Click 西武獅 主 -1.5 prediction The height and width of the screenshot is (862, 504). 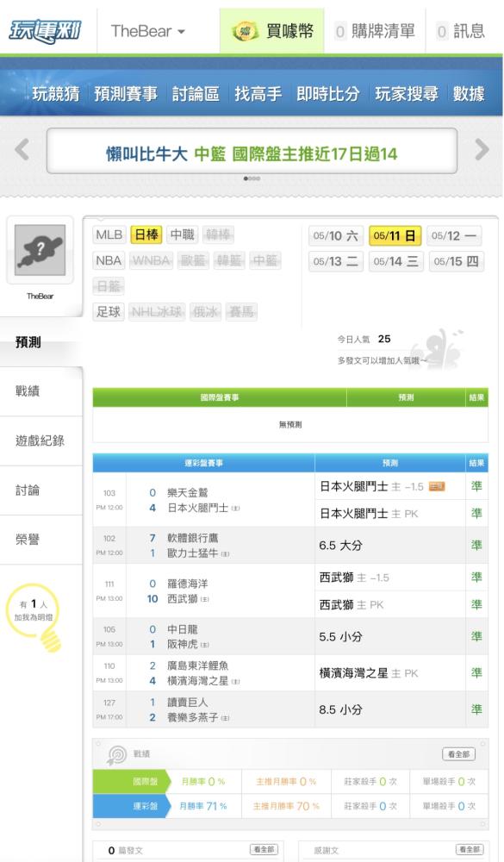pos(354,578)
